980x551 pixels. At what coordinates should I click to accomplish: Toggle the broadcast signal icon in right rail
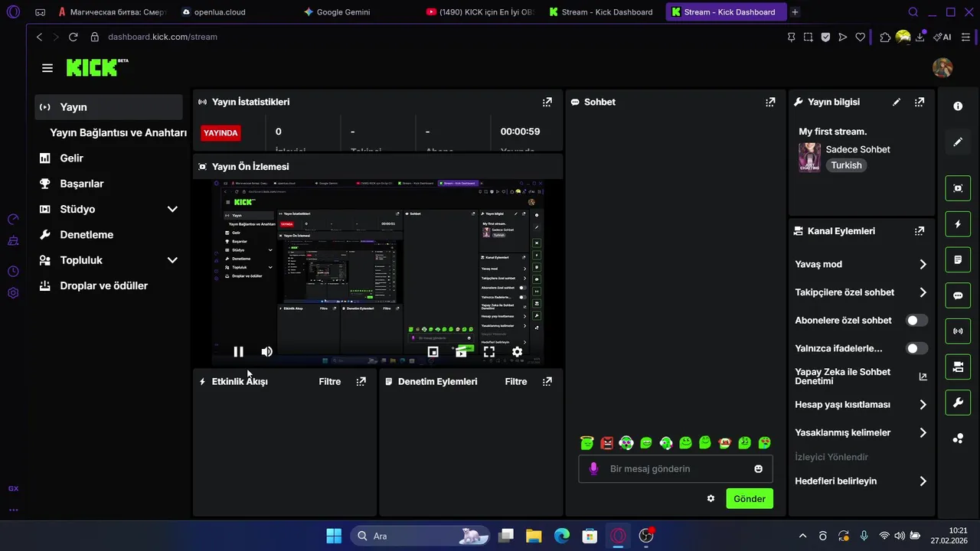click(x=958, y=331)
